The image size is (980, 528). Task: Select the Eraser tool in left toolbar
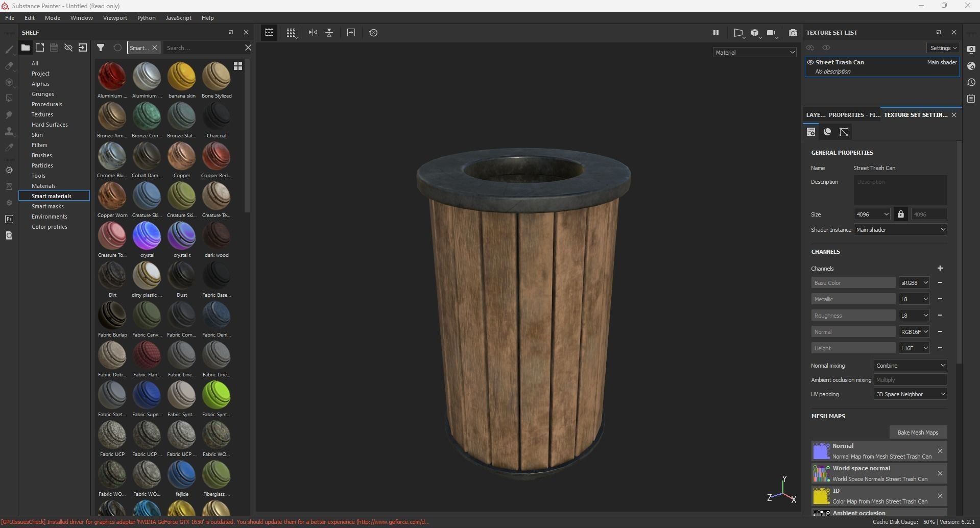pyautogui.click(x=9, y=66)
